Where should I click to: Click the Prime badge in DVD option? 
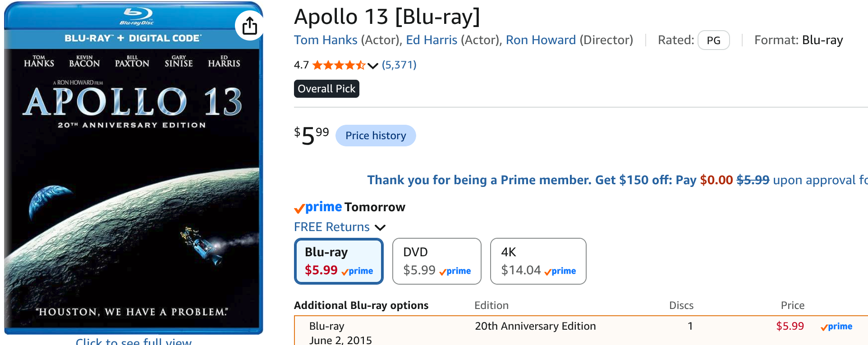[x=455, y=271]
